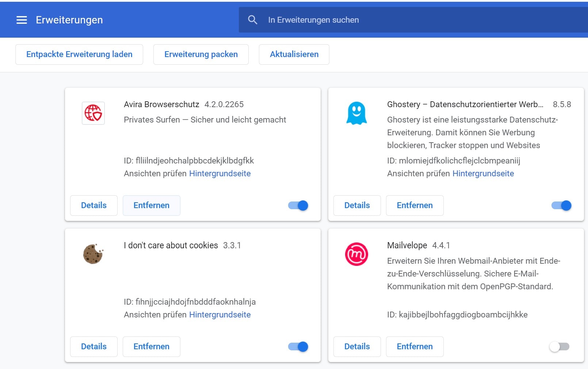Image resolution: width=588 pixels, height=369 pixels.
Task: Click the 'Aktualisieren' button
Action: pyautogui.click(x=294, y=54)
